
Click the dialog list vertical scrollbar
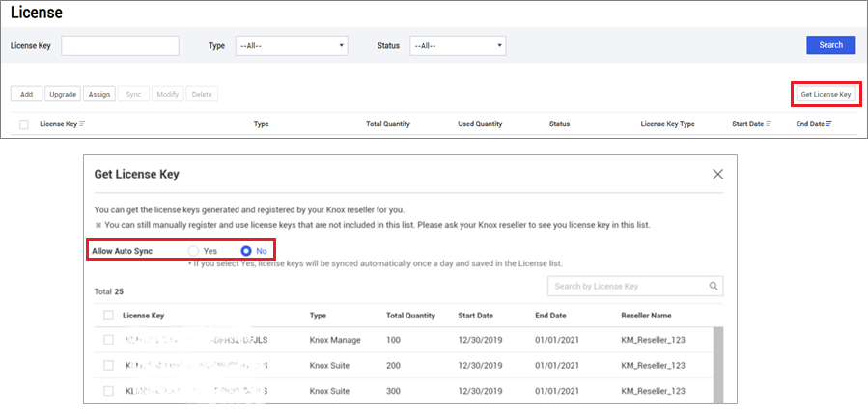[x=718, y=365]
